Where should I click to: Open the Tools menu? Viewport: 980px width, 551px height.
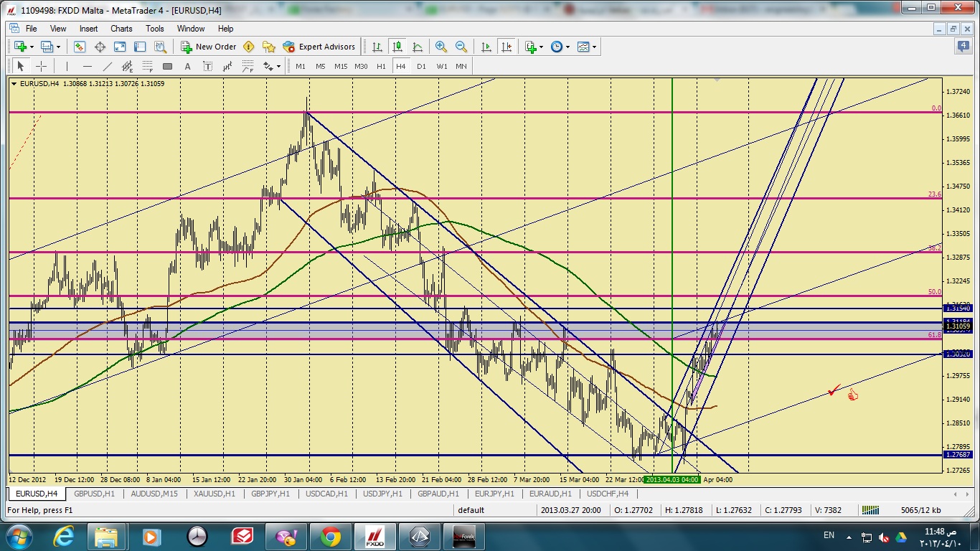(155, 29)
